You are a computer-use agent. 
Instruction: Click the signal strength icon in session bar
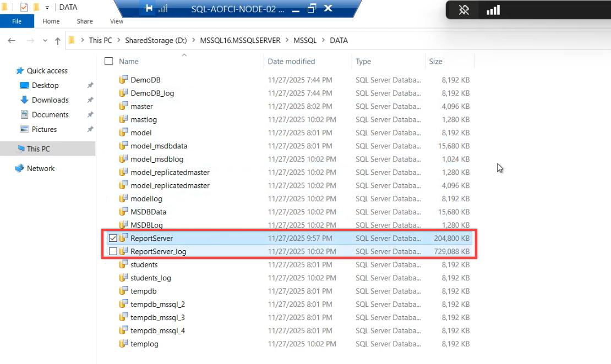click(163, 8)
